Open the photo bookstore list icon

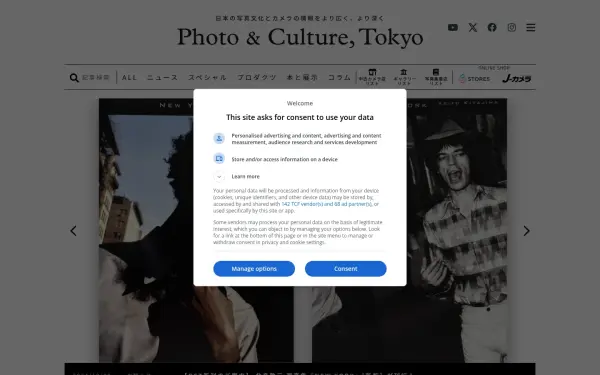click(x=436, y=77)
